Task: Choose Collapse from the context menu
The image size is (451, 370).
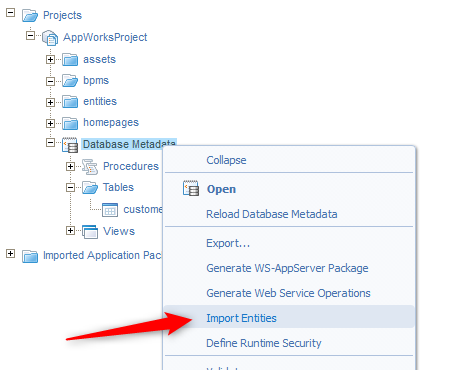Action: click(226, 160)
